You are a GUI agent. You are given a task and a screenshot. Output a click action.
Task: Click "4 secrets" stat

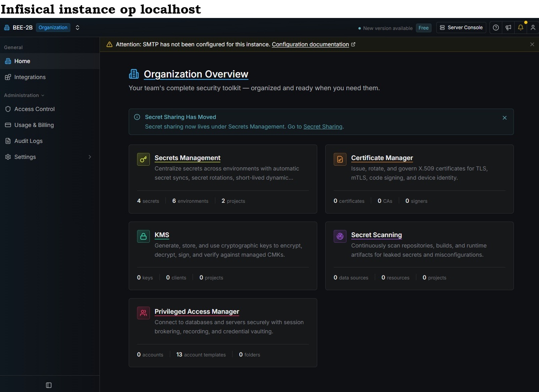(x=148, y=201)
